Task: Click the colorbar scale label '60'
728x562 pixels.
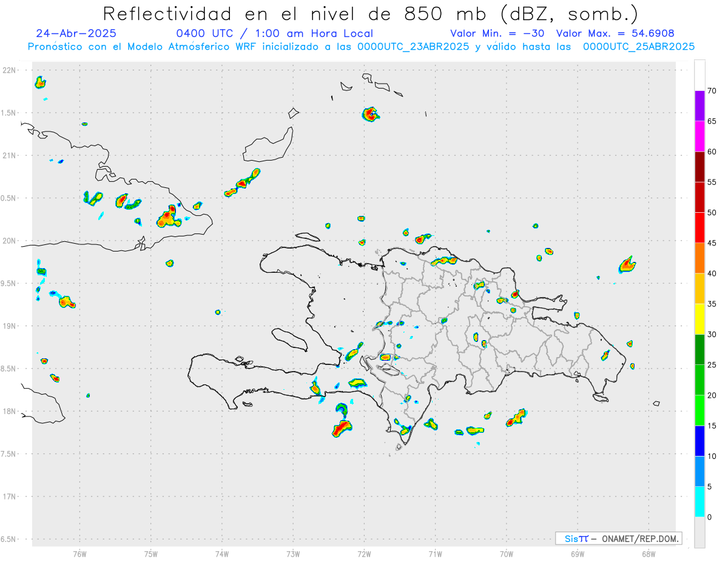Action: (x=713, y=152)
